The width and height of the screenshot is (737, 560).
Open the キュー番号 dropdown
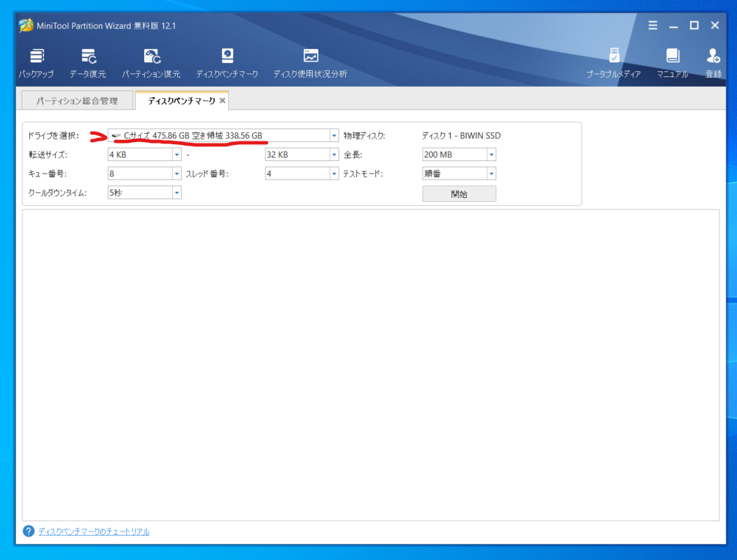click(177, 173)
